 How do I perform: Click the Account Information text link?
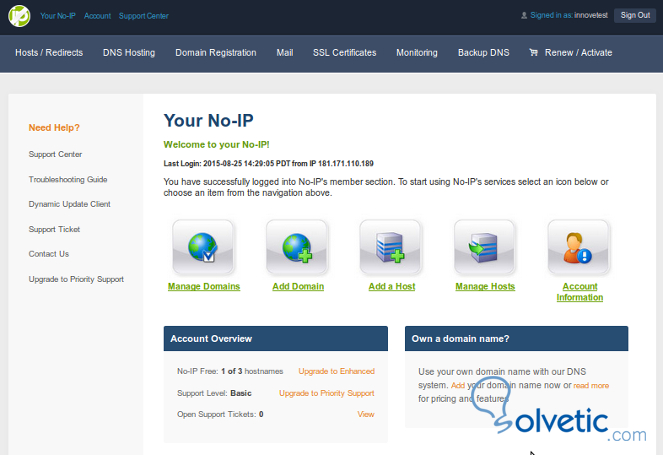[x=580, y=292]
